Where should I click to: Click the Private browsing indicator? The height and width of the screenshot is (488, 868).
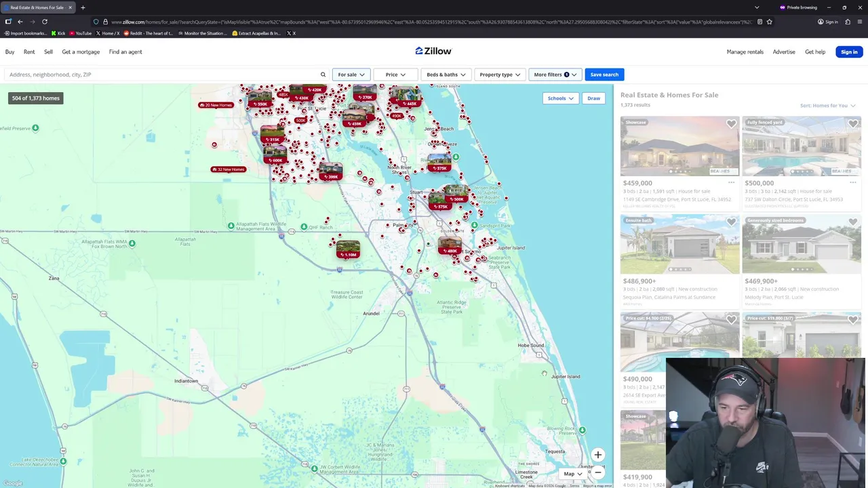tap(799, 7)
